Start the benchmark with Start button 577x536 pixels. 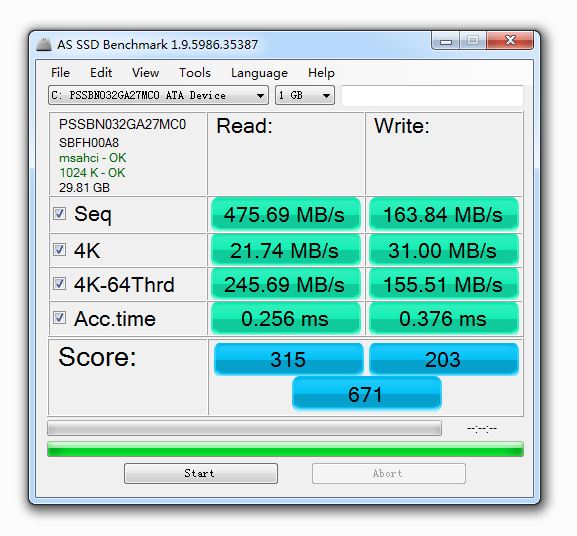[x=201, y=473]
